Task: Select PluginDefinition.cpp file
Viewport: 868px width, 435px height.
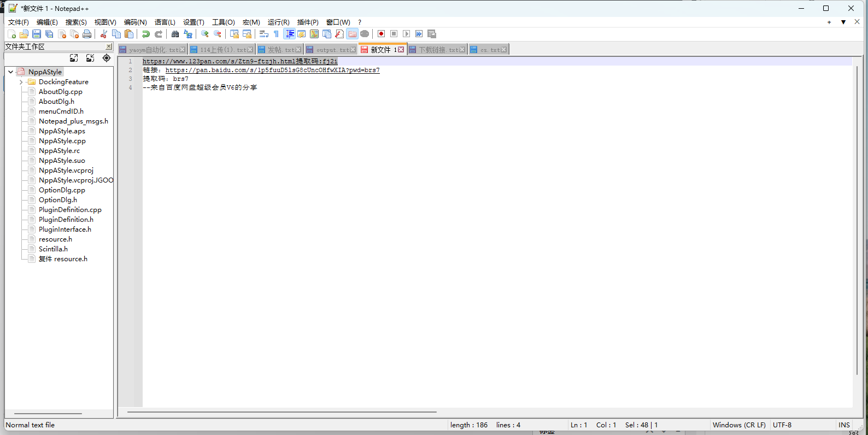Action: pyautogui.click(x=70, y=210)
